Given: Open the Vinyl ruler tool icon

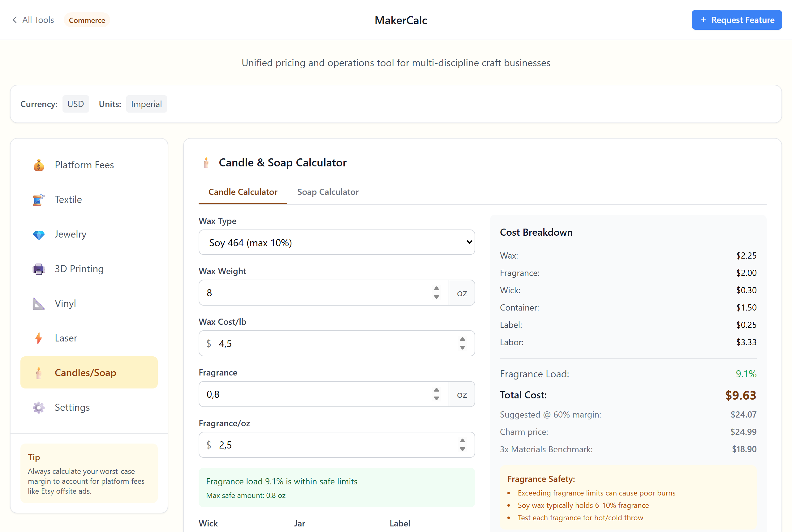Looking at the screenshot, I should pos(38,304).
